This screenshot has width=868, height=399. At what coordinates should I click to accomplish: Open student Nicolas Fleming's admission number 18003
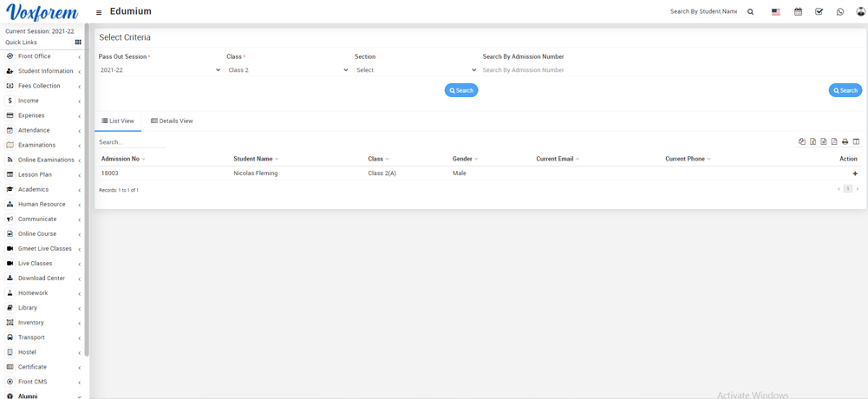click(x=110, y=173)
